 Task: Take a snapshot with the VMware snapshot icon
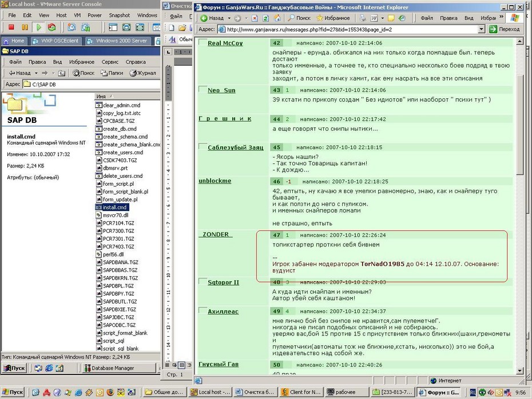coord(72,27)
